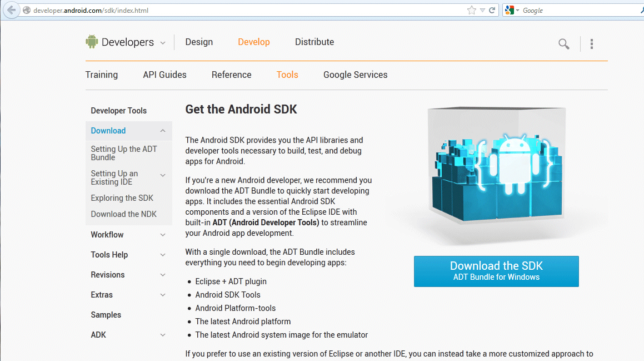The image size is (644, 361).
Task: Click the Android Platform-tools bullet
Action: point(236,308)
